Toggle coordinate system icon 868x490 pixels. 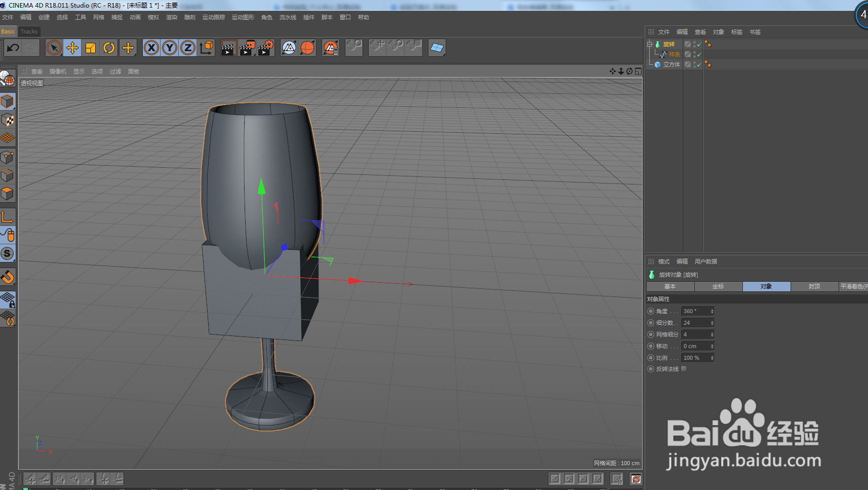tap(206, 48)
